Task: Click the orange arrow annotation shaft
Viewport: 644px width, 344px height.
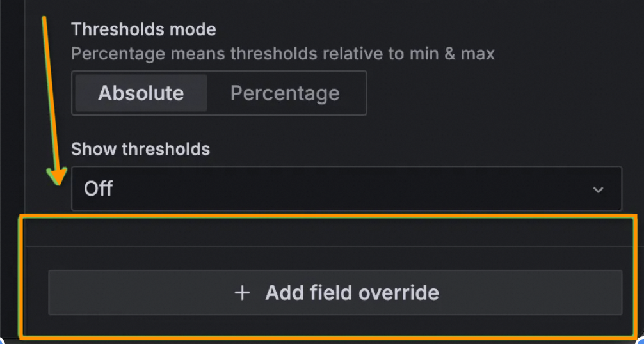Action: [51, 96]
